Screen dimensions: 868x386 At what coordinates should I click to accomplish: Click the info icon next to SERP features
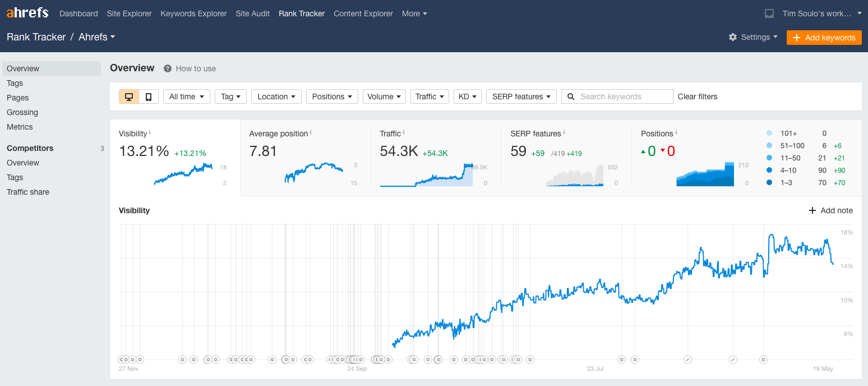[x=564, y=132]
